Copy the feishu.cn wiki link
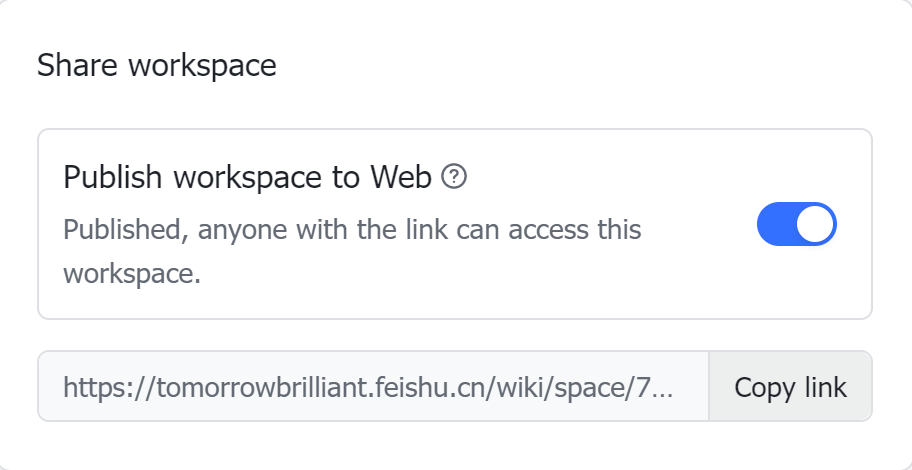This screenshot has width=912, height=470. tap(790, 387)
